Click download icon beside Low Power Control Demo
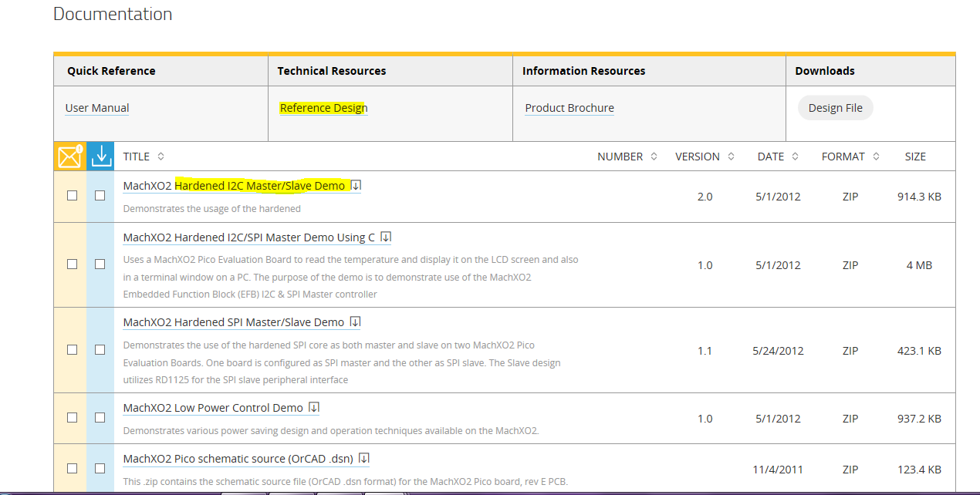Screen dimensions: 980x495 [x=314, y=407]
